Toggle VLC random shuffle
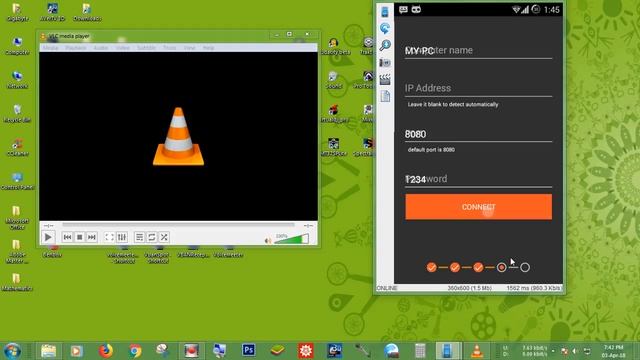This screenshot has width=640, height=360. click(x=164, y=237)
